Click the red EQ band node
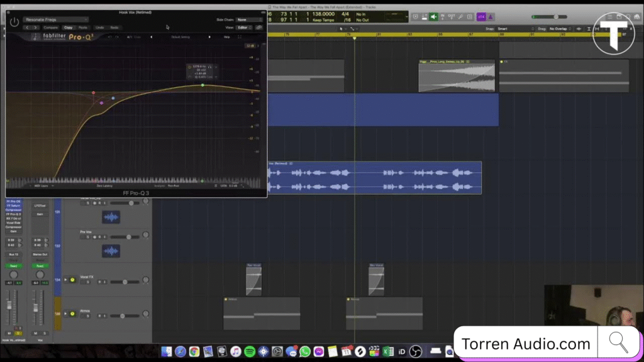 pyautogui.click(x=94, y=93)
